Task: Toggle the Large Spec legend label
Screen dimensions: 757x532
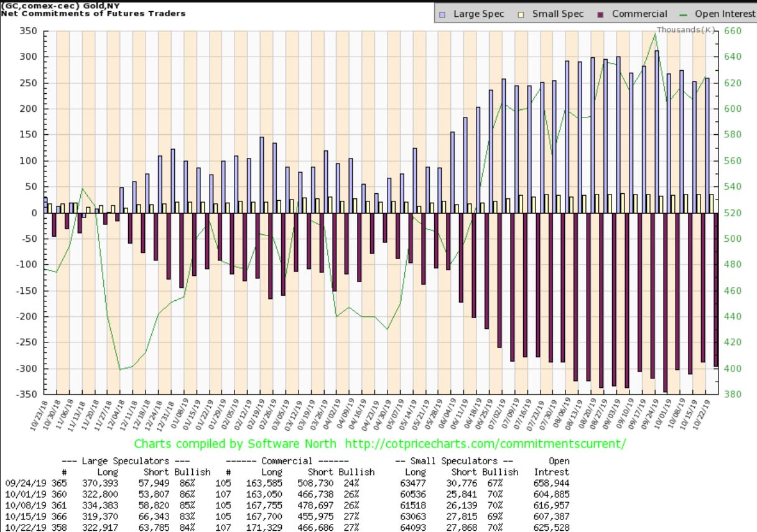Action: click(x=475, y=14)
